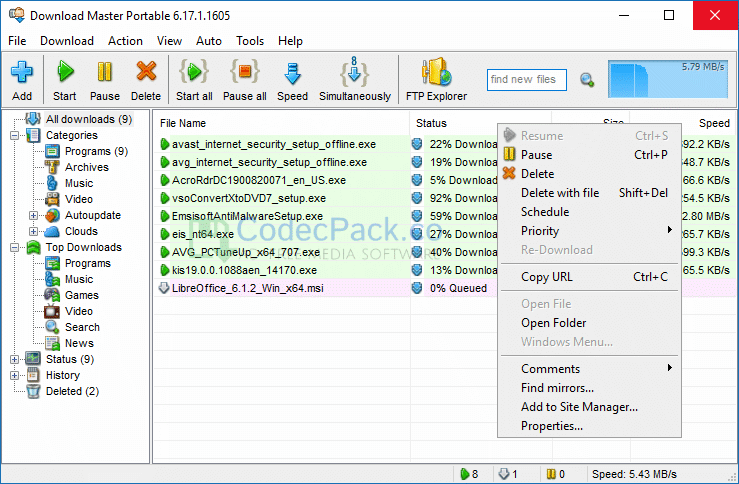Click the search magnifier icon beside find field
This screenshot has height=484, width=739.
click(x=587, y=80)
